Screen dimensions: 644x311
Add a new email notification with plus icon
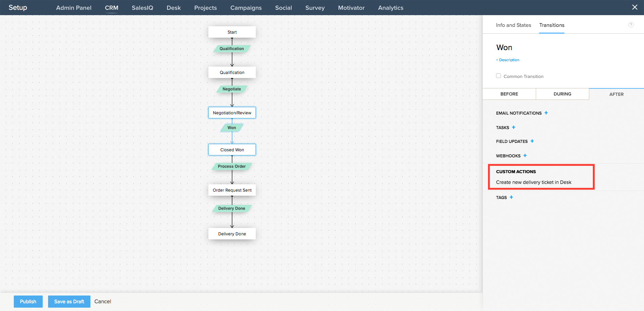pos(546,113)
